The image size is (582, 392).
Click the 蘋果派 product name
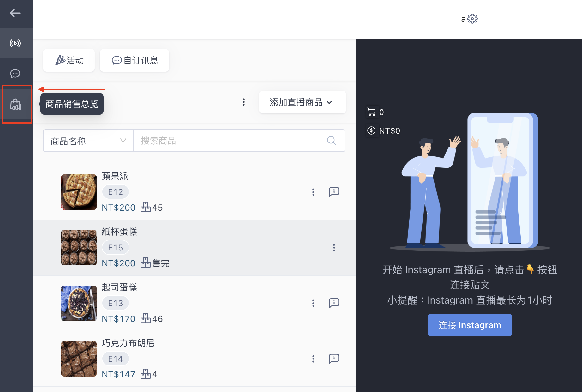pos(115,176)
